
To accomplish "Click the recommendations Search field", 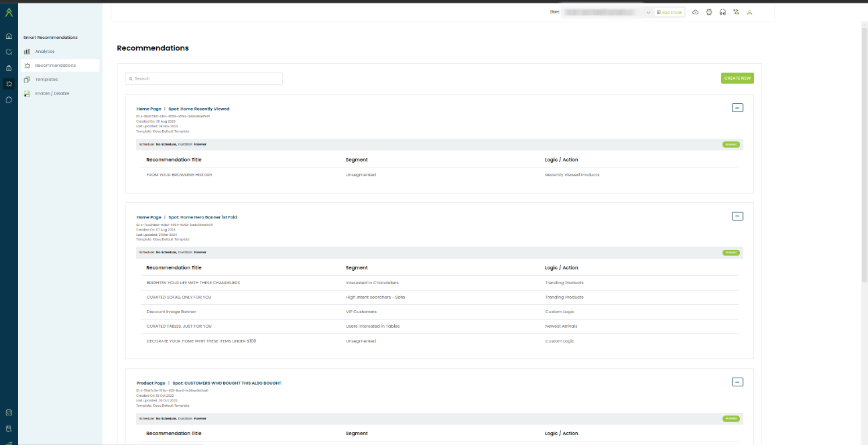I will tap(204, 78).
